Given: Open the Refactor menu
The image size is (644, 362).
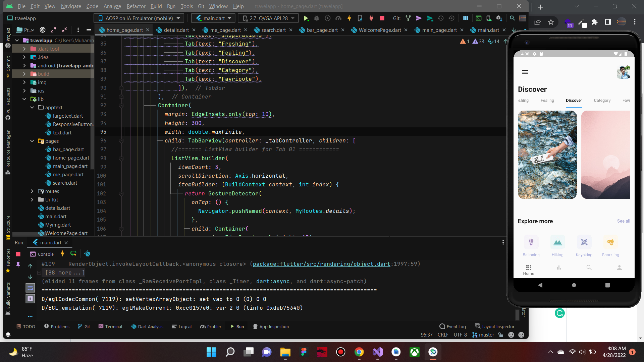Looking at the screenshot, I should 136,6.
